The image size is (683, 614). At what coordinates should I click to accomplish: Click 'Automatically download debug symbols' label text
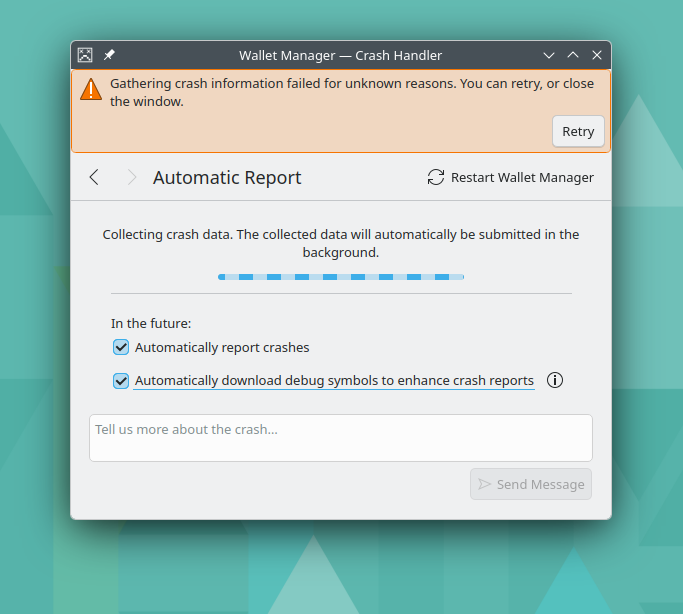pyautogui.click(x=334, y=381)
